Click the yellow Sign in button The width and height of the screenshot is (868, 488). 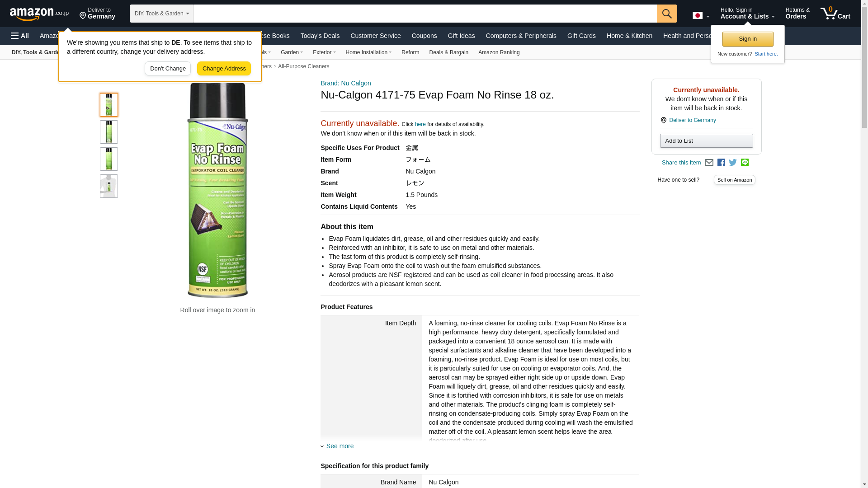[x=748, y=39]
